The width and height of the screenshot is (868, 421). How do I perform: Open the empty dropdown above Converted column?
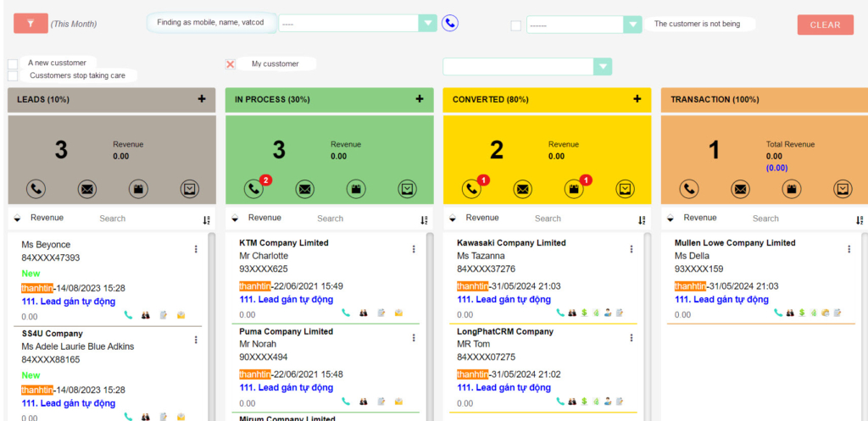(x=603, y=67)
